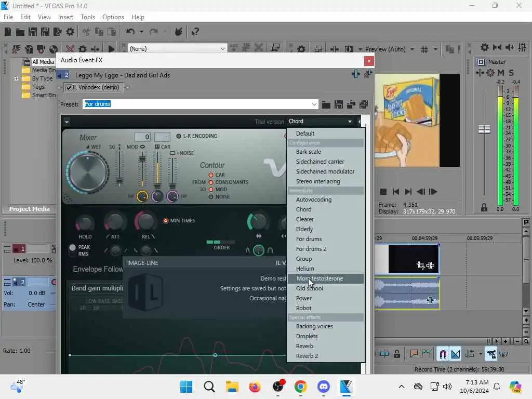Select the Reverb 2 preset
The width and height of the screenshot is (532, 399).
325,356
